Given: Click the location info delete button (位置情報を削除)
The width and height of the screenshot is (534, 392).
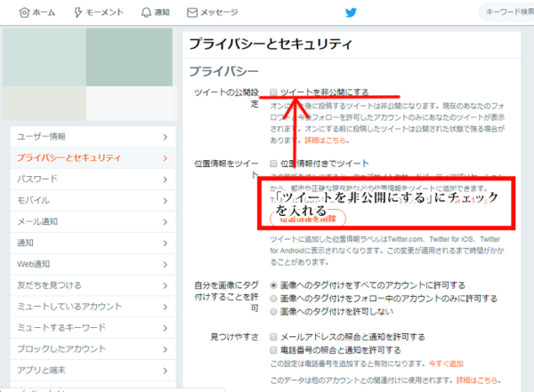Looking at the screenshot, I should 308,218.
